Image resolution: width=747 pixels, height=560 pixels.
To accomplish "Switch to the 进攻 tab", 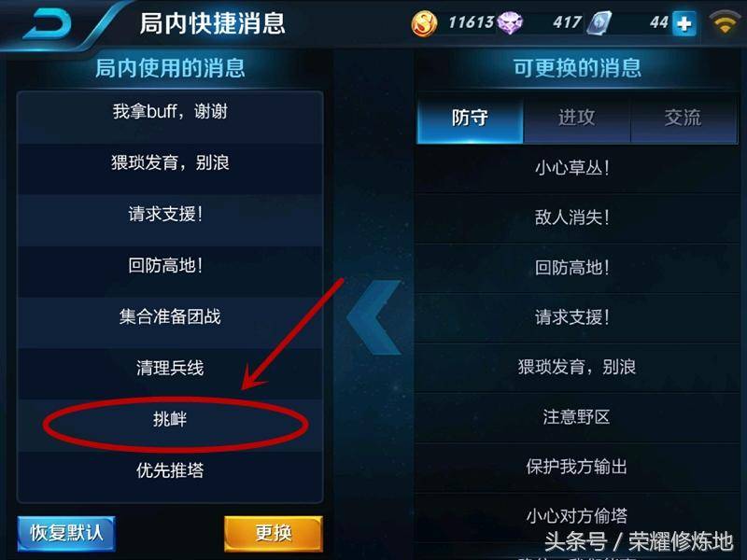I will point(576,119).
